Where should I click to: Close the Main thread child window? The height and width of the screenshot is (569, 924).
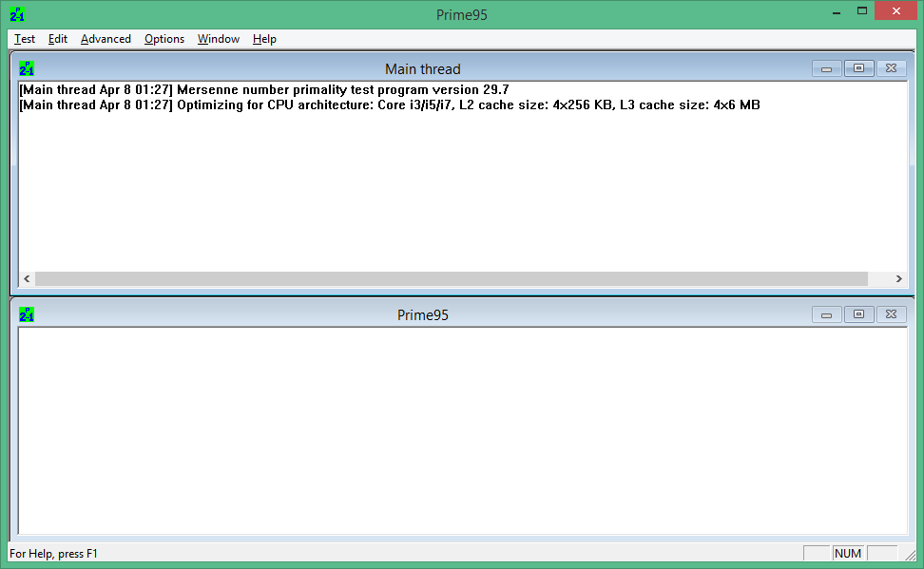point(891,68)
